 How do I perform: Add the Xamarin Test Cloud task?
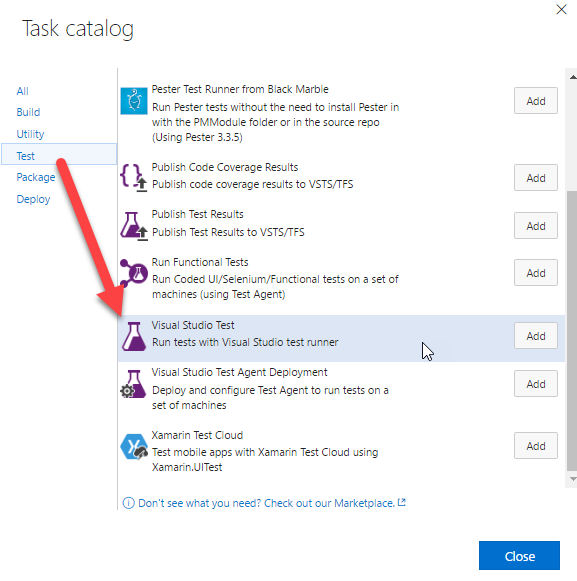[x=535, y=446]
